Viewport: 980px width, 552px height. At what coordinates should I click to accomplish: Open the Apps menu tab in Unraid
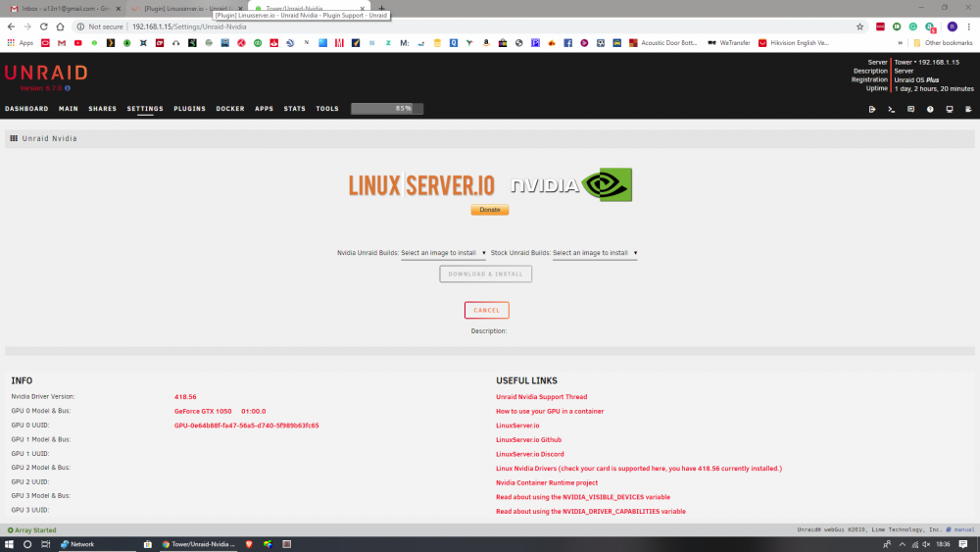tap(264, 109)
